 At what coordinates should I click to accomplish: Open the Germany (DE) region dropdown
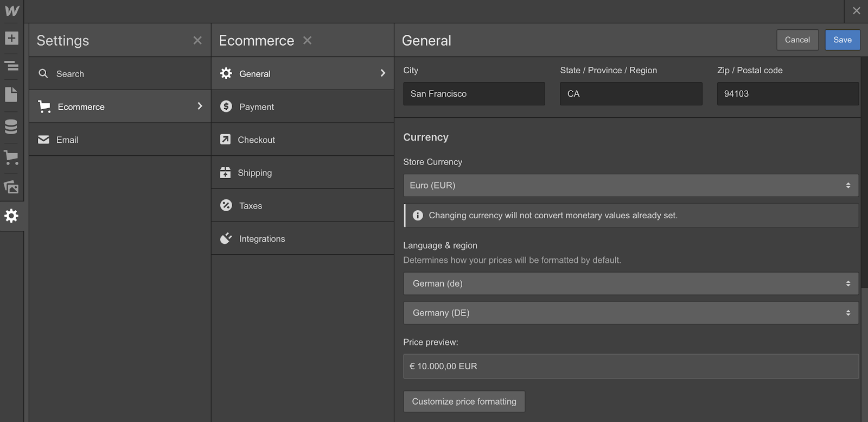coord(631,313)
